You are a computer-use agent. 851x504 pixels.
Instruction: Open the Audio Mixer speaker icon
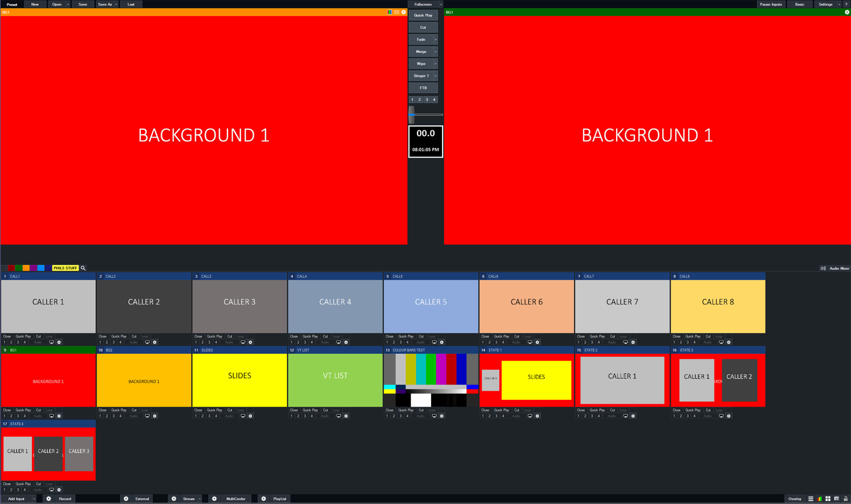coord(823,268)
